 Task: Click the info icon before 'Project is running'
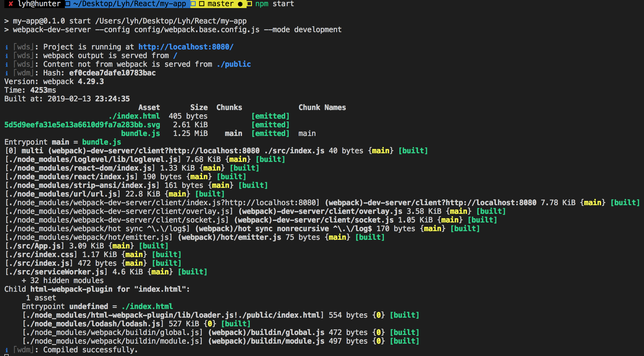(x=6, y=47)
